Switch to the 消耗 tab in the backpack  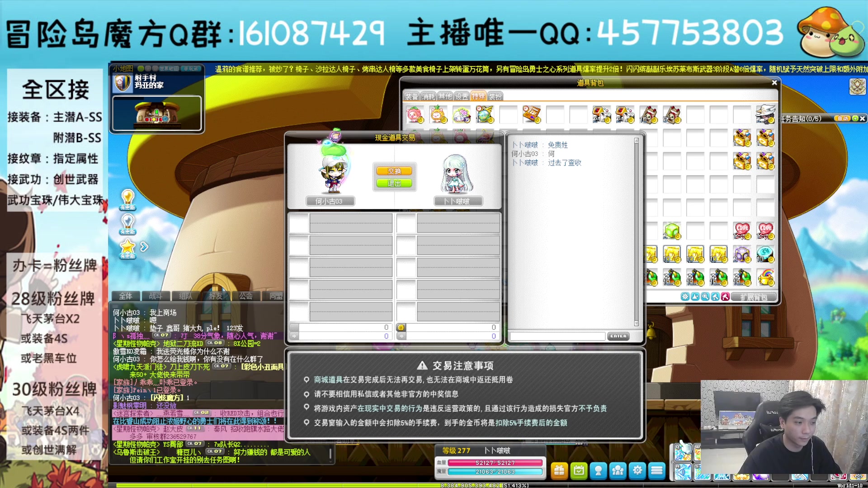pyautogui.click(x=428, y=96)
